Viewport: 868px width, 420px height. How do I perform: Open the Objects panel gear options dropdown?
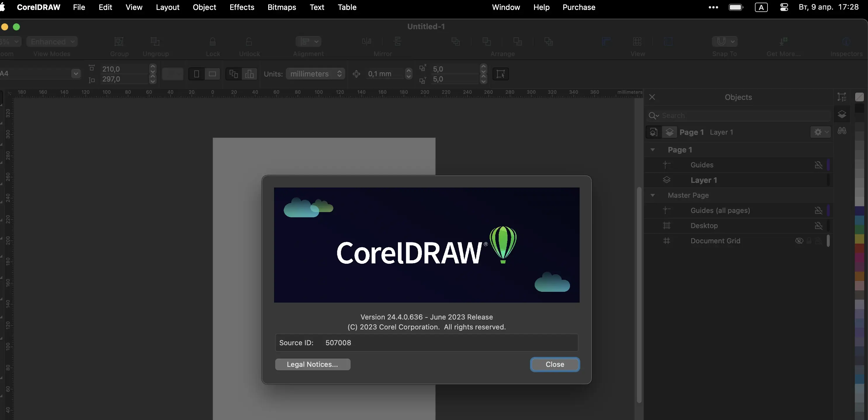coord(820,132)
